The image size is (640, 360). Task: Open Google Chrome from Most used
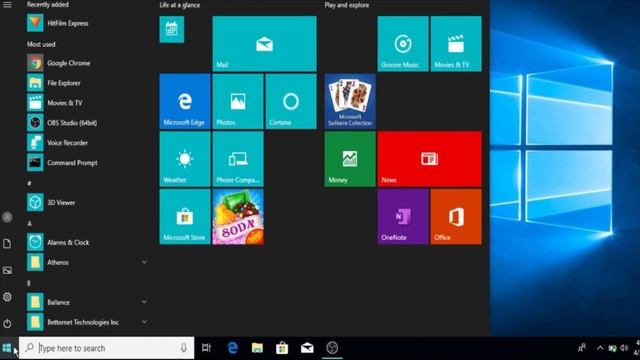coord(87,63)
